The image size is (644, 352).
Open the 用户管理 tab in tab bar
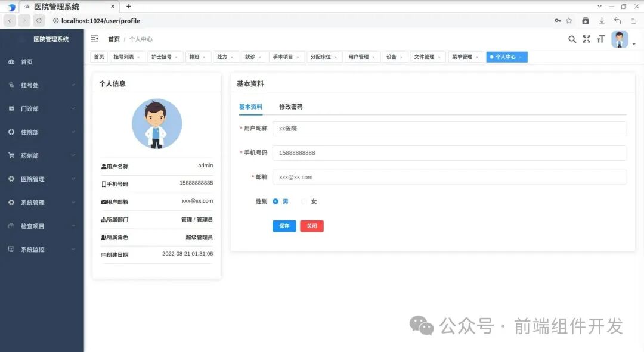[359, 57]
